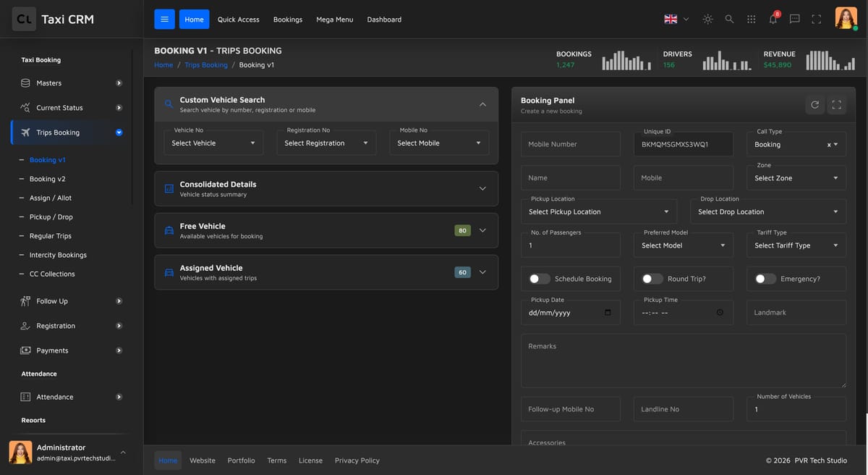The height and width of the screenshot is (475, 868).
Task: Toggle fullscreen icon in header
Action: coord(816,20)
